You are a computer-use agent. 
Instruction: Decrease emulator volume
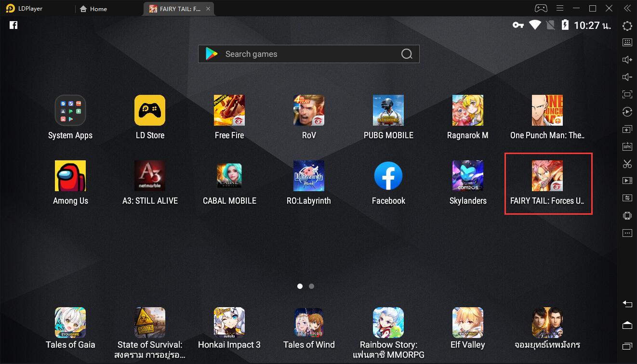click(x=627, y=77)
